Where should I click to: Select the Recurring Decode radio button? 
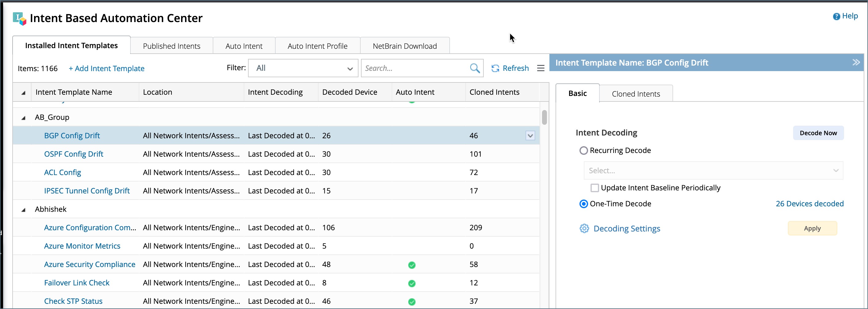coord(583,151)
